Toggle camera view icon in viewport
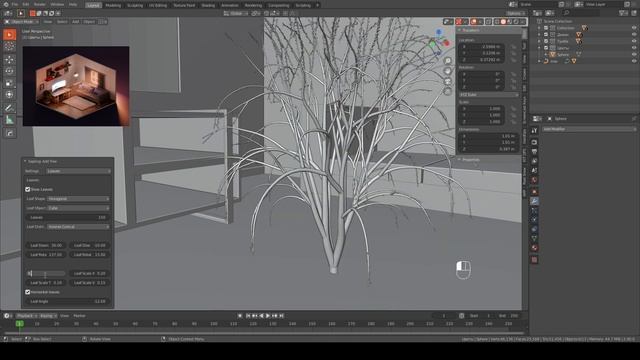Image resolution: width=640 pixels, height=360 pixels. click(448, 81)
